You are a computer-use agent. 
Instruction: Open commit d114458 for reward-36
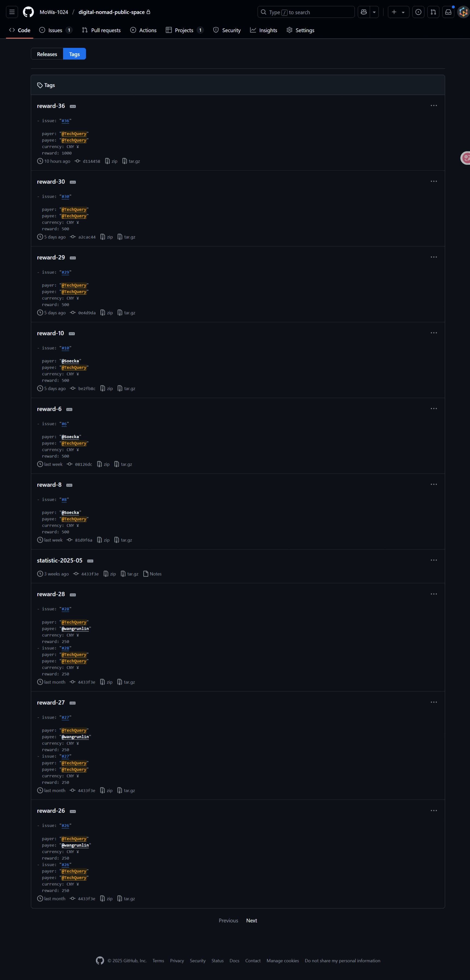91,161
